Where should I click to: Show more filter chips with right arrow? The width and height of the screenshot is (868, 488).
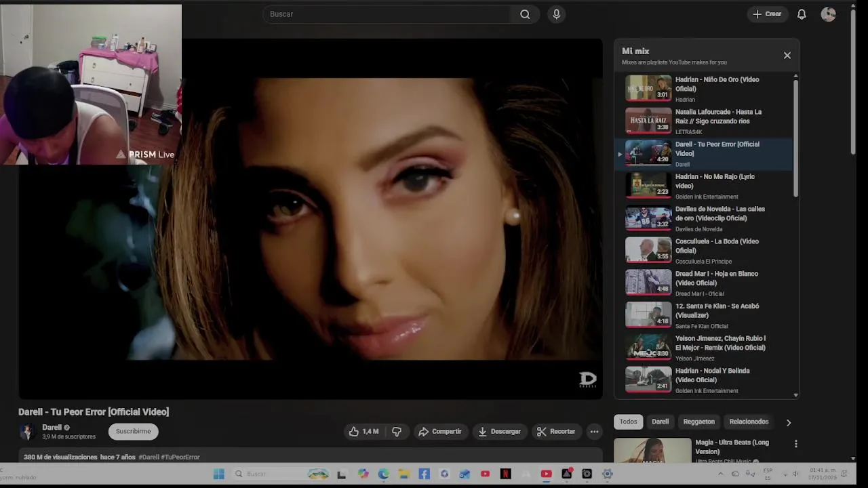[x=788, y=422]
